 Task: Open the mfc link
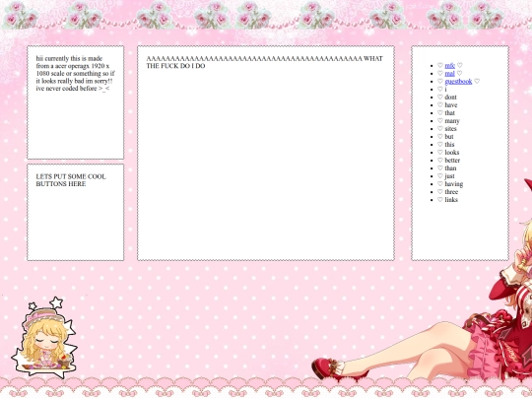[449, 65]
